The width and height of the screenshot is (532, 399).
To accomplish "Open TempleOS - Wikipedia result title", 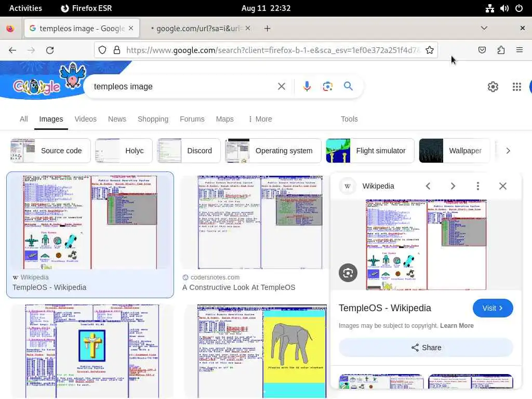I will (49, 287).
